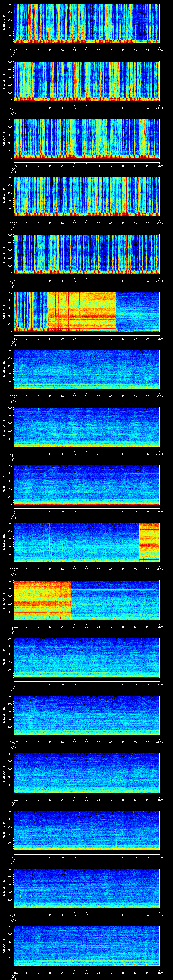Click the 17:37:00 time axis label
This screenshot has height=980, width=173.
[13, 511]
